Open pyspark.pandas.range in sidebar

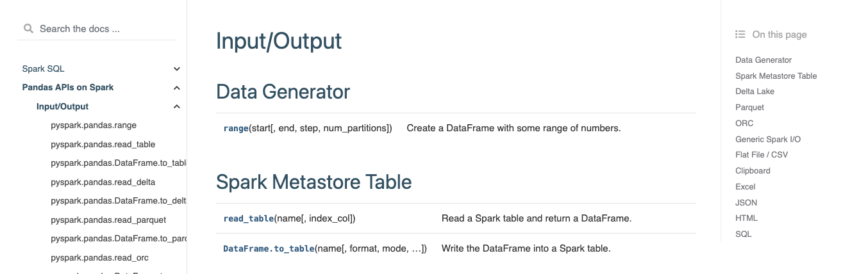(94, 125)
